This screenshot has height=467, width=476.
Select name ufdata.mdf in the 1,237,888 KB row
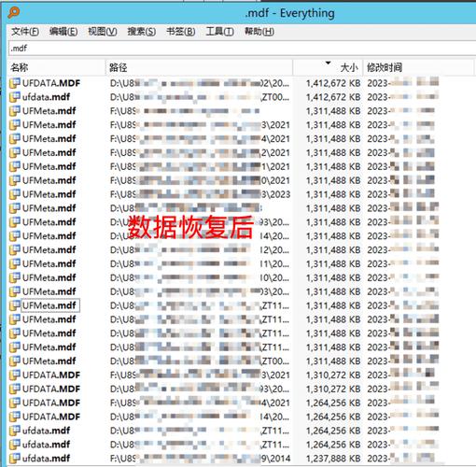point(46,459)
